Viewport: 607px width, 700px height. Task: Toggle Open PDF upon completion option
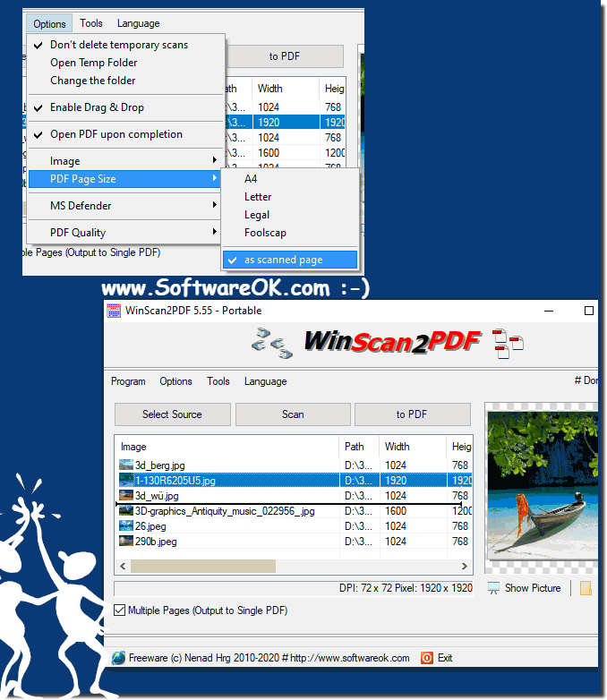point(126,134)
